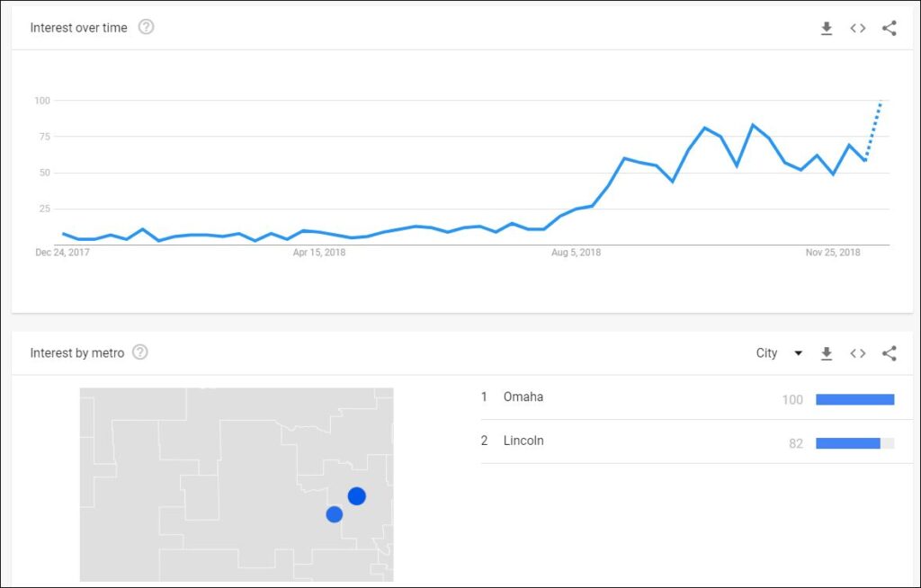Download the Interest over time data

click(827, 28)
